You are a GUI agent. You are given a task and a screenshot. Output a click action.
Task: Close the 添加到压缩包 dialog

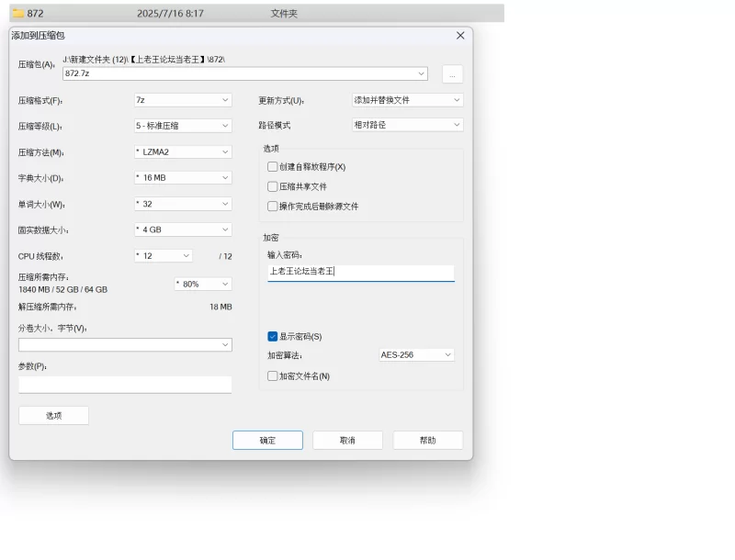pos(460,36)
